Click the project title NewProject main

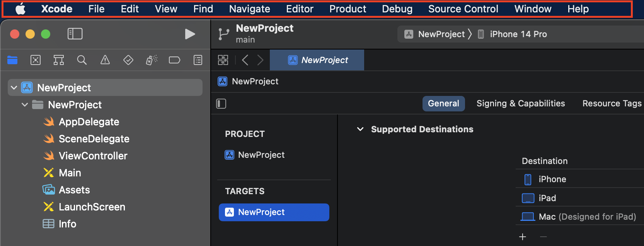tap(265, 34)
